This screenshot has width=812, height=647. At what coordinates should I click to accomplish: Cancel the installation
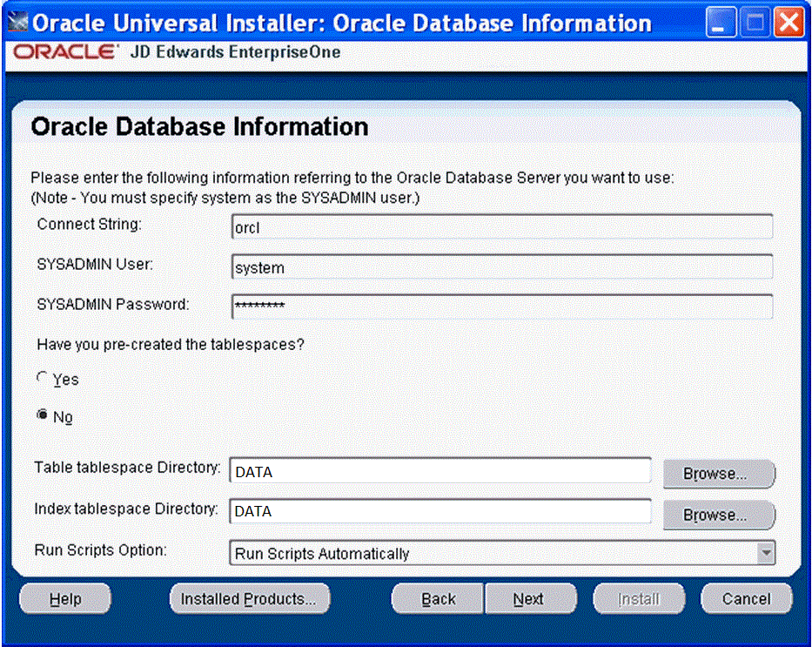click(x=746, y=599)
